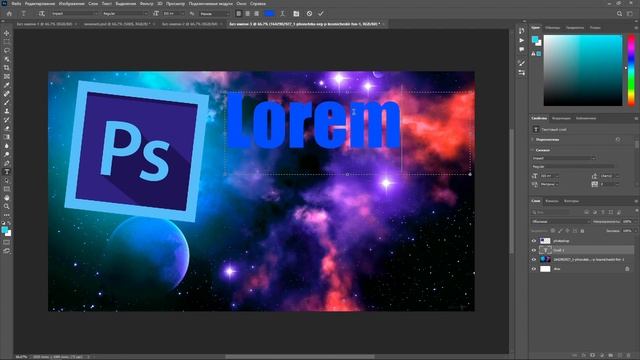
Task: Open font family dropdown in Properties panel
Action: 564,158
